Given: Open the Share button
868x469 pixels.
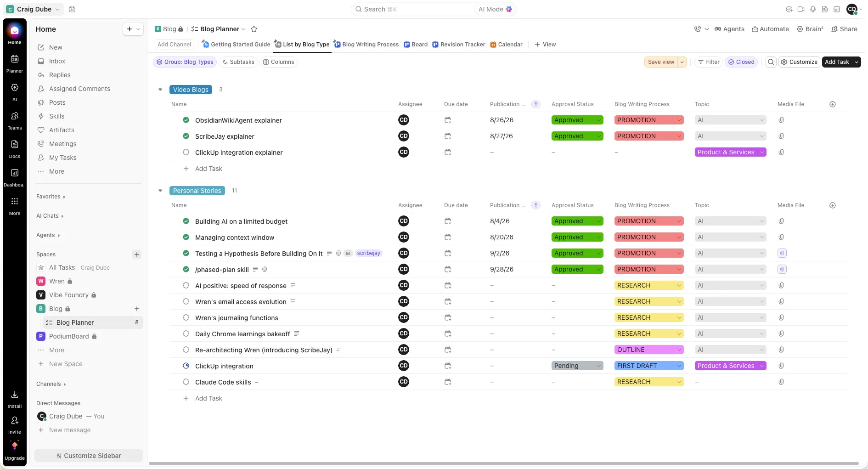Looking at the screenshot, I should pyautogui.click(x=844, y=29).
